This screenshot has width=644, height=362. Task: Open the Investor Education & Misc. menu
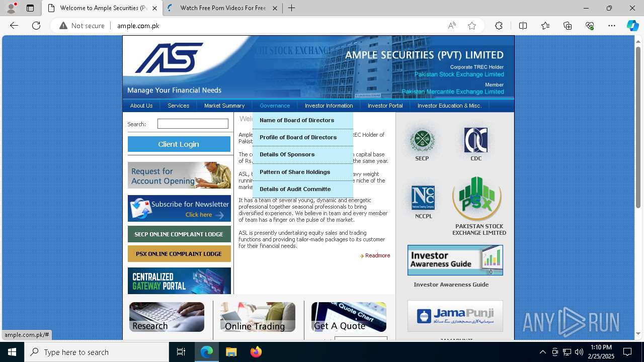(x=449, y=106)
